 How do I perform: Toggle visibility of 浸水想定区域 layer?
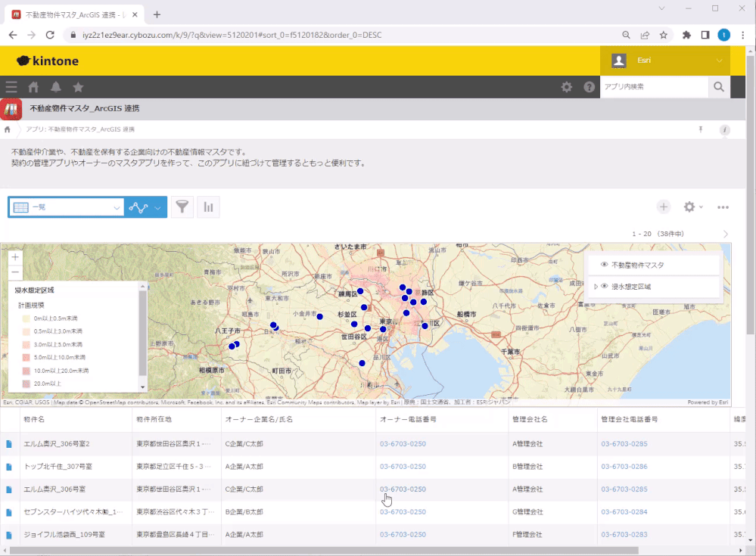point(605,287)
